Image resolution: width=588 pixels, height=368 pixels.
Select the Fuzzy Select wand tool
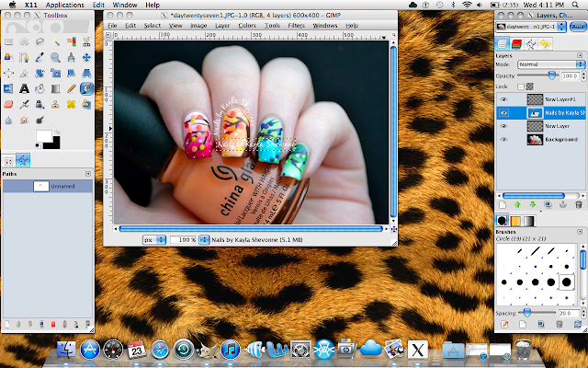click(55, 41)
